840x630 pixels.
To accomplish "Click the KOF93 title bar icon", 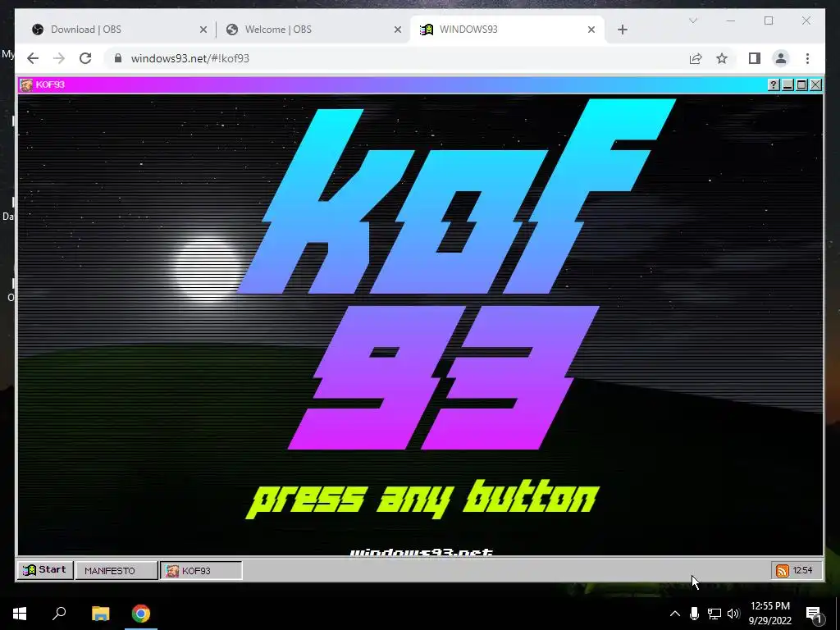I will 25,84.
